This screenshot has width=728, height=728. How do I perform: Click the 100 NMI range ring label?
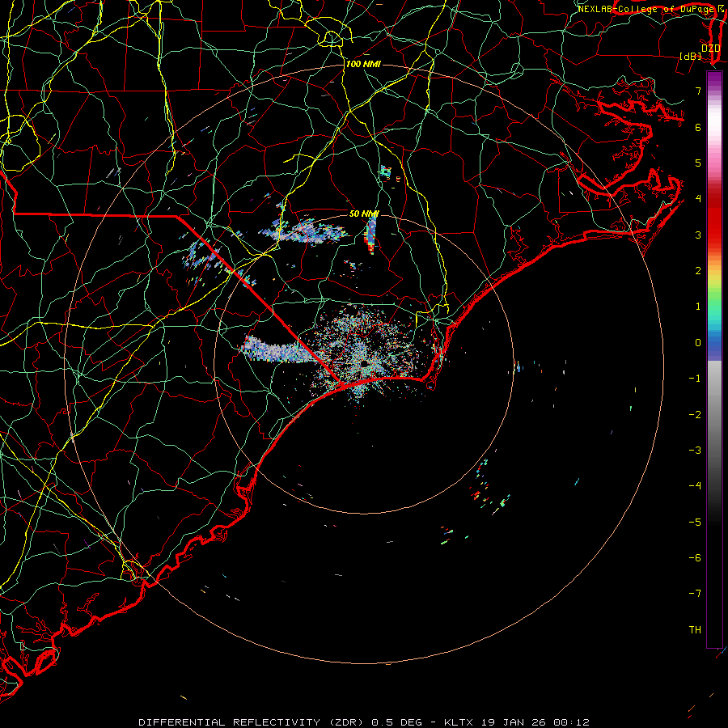[x=363, y=64]
